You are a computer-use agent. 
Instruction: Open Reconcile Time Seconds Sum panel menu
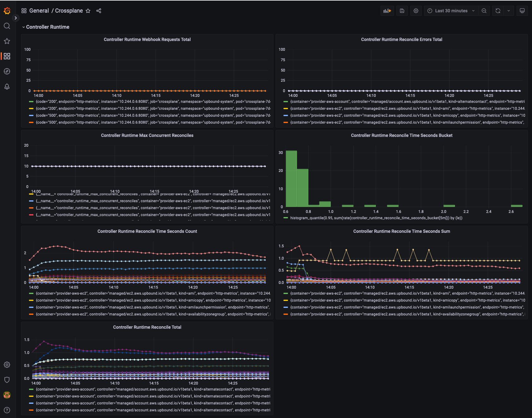coord(401,231)
